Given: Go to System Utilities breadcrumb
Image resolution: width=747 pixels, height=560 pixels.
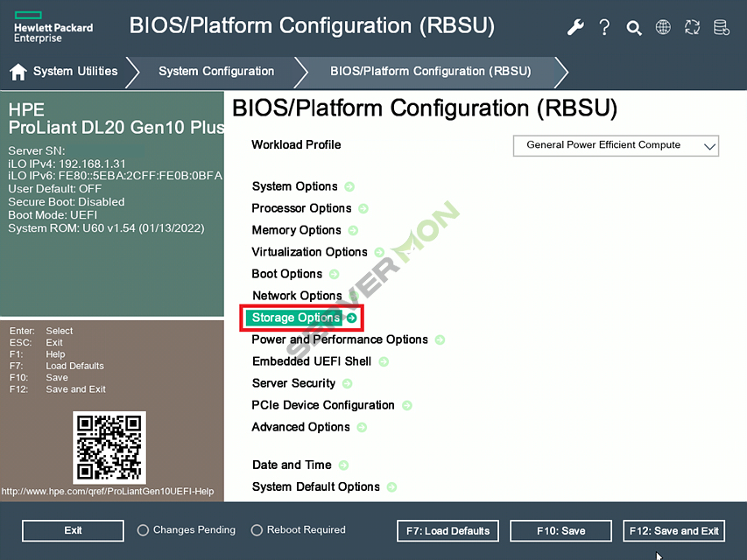Looking at the screenshot, I should coord(75,72).
